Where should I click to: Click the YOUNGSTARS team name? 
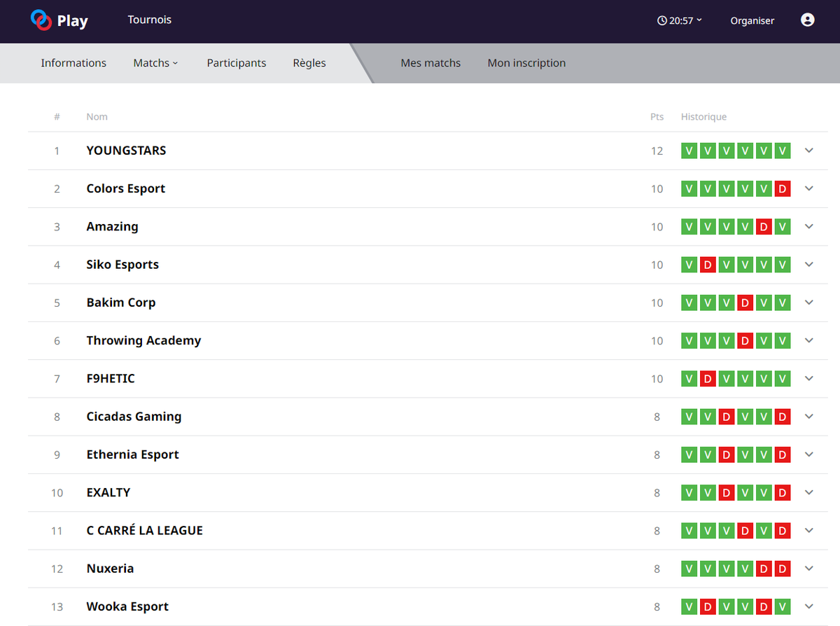click(x=126, y=151)
